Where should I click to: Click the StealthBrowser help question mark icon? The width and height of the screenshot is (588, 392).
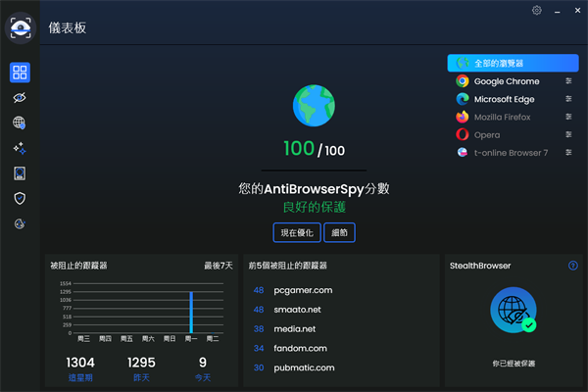[573, 266]
